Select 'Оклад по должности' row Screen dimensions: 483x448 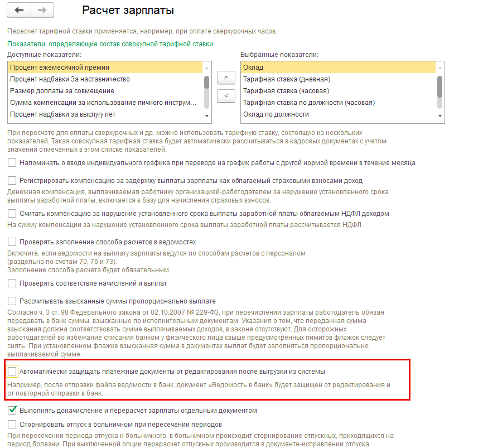tap(338, 114)
